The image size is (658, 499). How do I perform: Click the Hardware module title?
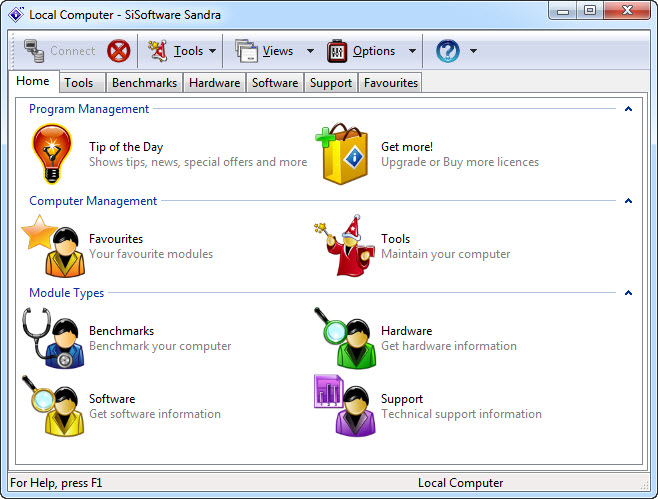407,331
